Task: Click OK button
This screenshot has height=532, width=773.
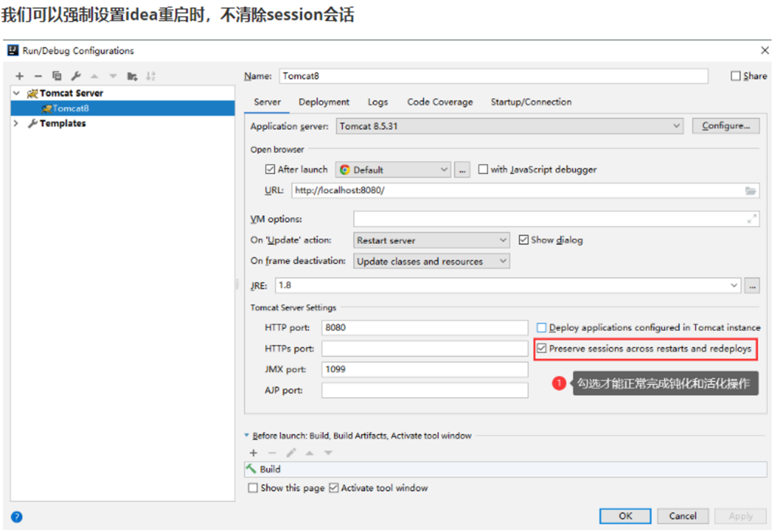Action: [625, 516]
